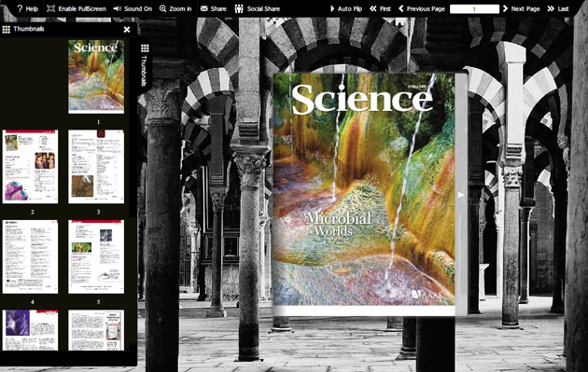Screen dimensions: 588x372
Task: Open page 2 thumbnail
Action: 31,167
